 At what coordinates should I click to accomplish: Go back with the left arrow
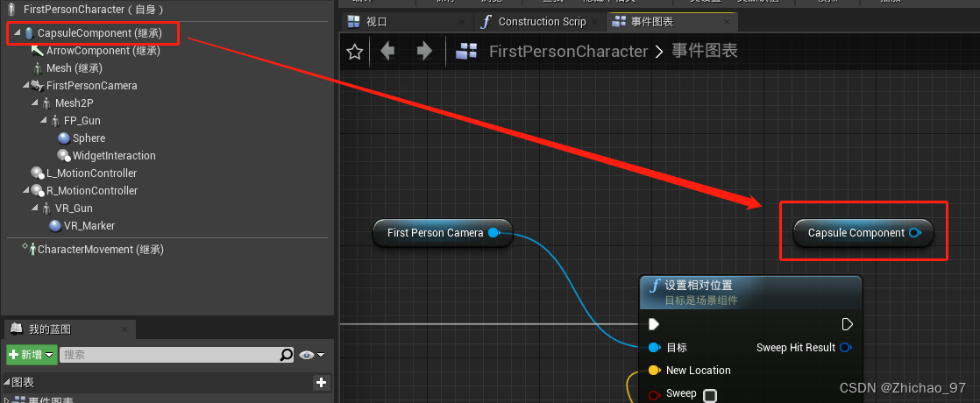387,51
